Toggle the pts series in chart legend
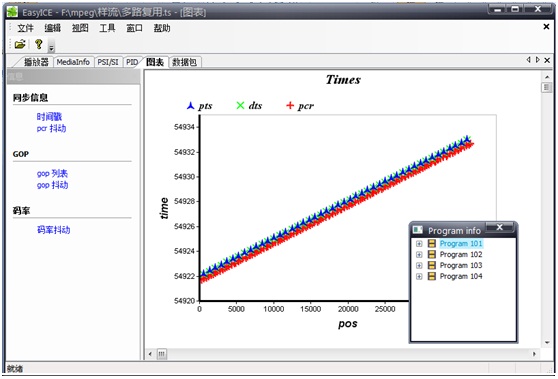This screenshot has width=558, height=379. 199,106
